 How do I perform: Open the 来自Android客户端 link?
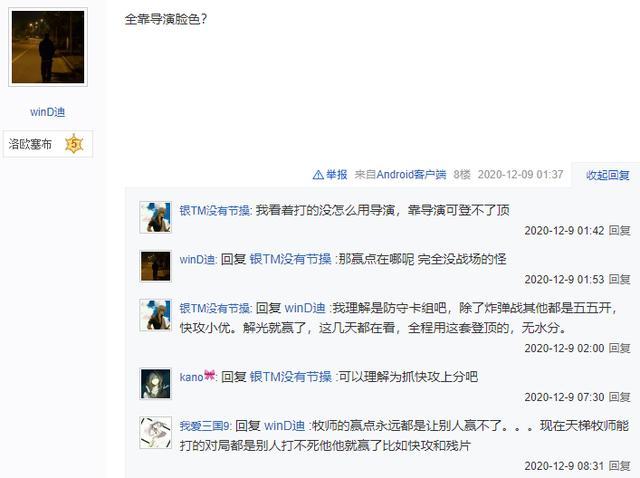[400, 175]
